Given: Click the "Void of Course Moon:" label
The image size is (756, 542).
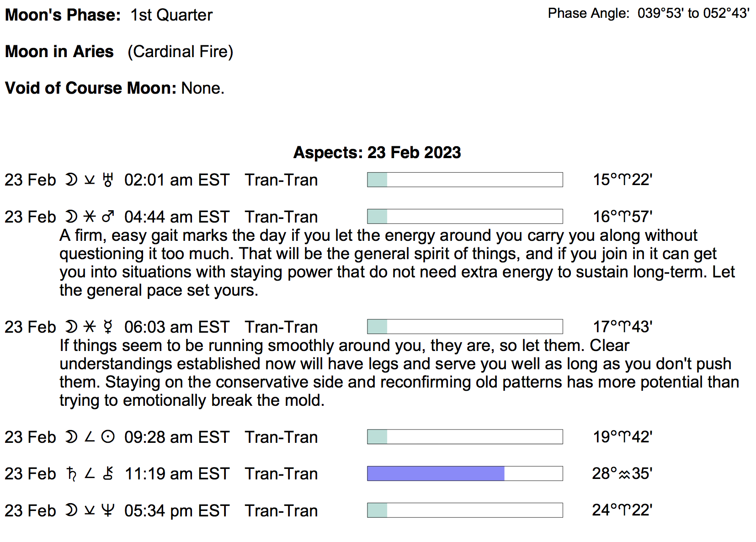Looking at the screenshot, I should (x=91, y=88).
